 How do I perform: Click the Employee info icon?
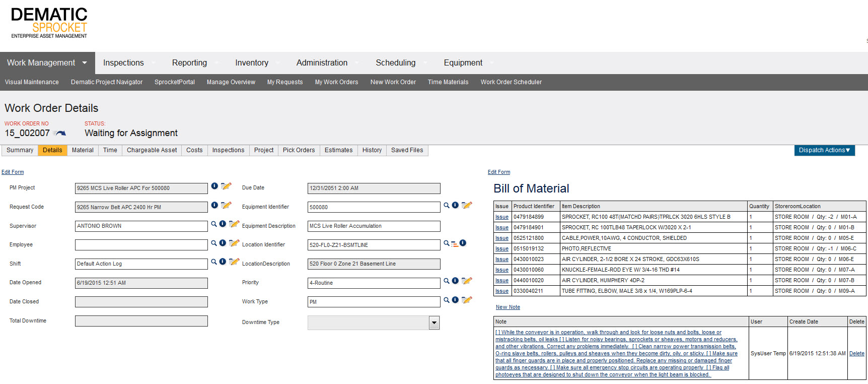coord(223,243)
